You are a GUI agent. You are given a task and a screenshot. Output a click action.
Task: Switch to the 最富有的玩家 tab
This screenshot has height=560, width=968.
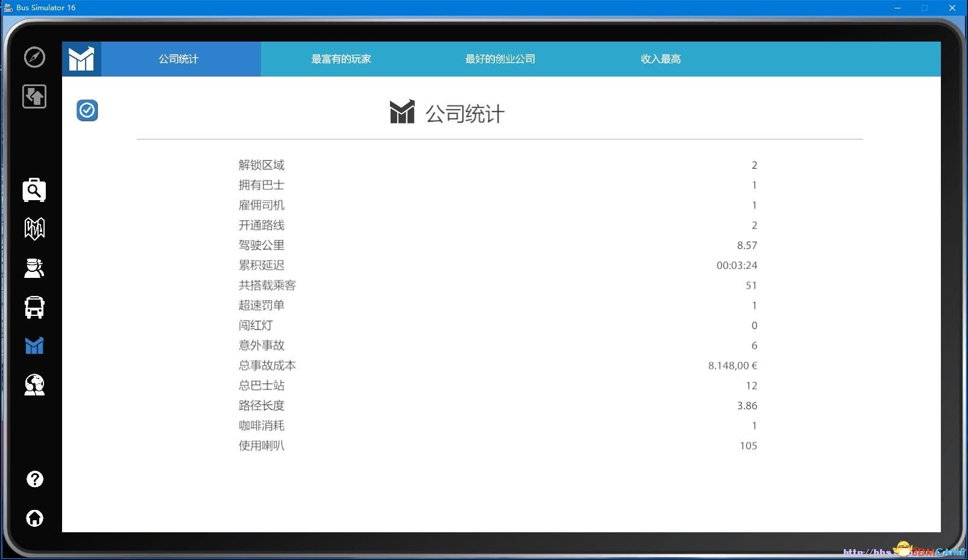(341, 59)
